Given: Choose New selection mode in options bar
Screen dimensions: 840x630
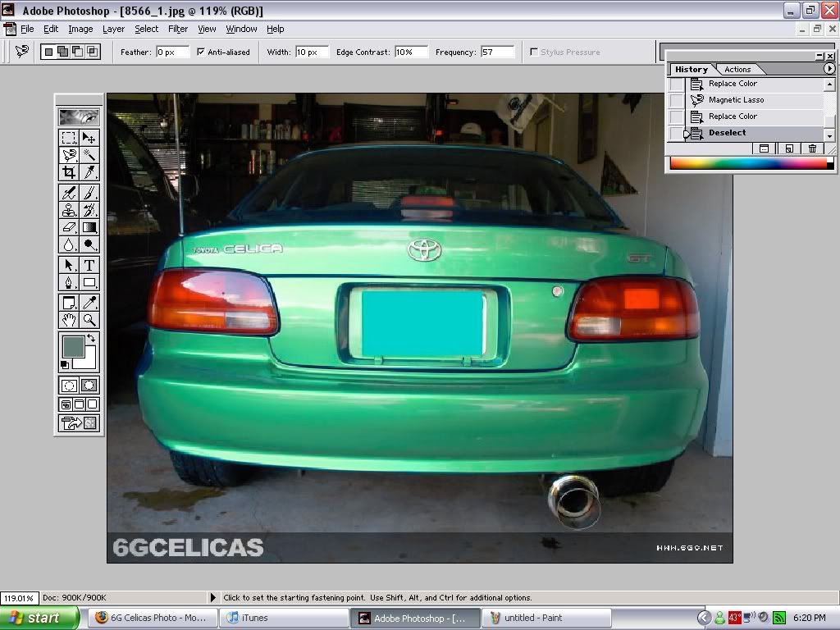Looking at the screenshot, I should click(x=48, y=52).
